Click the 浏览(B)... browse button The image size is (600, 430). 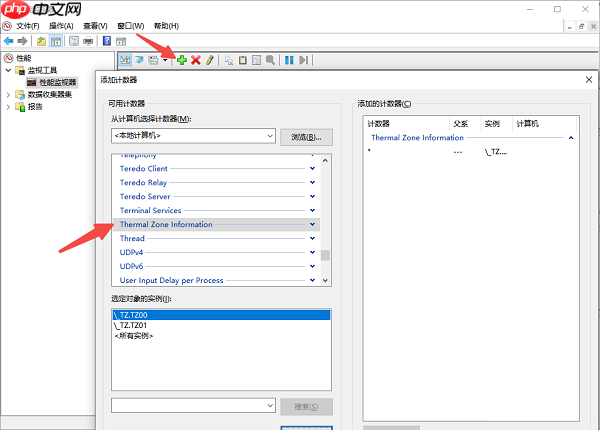[x=305, y=136]
